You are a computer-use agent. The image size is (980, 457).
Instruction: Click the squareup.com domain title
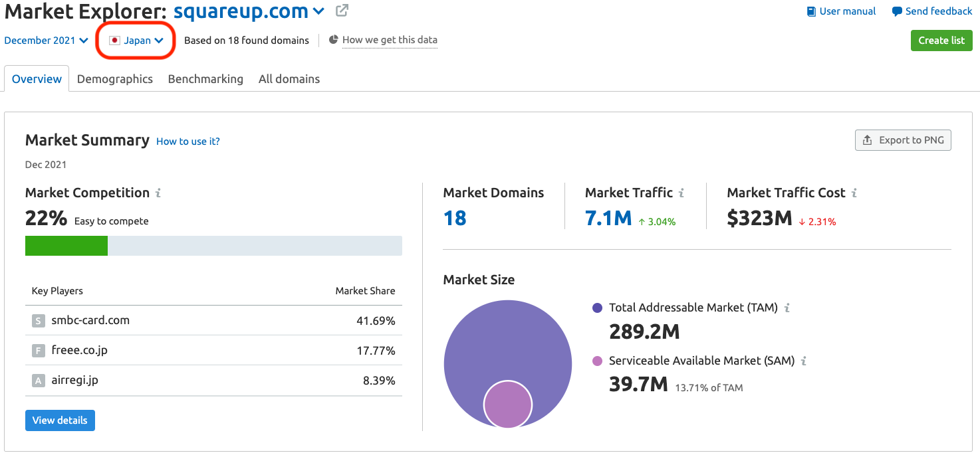[x=241, y=11]
